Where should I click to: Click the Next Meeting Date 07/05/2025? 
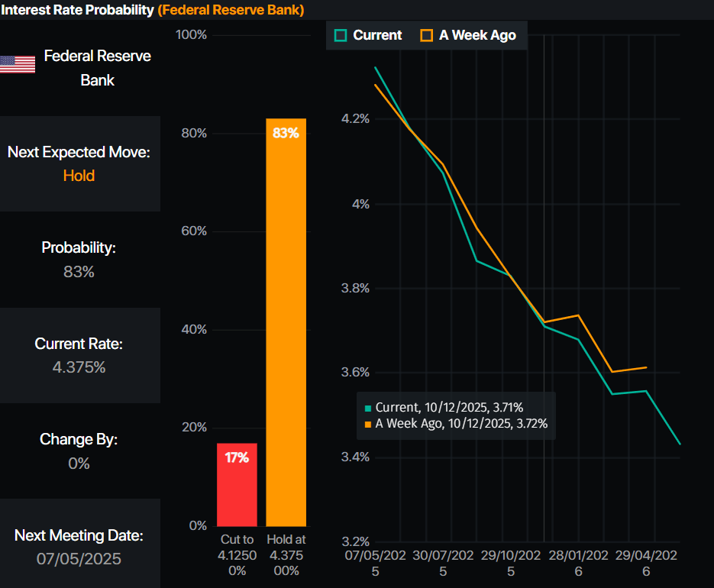79,558
